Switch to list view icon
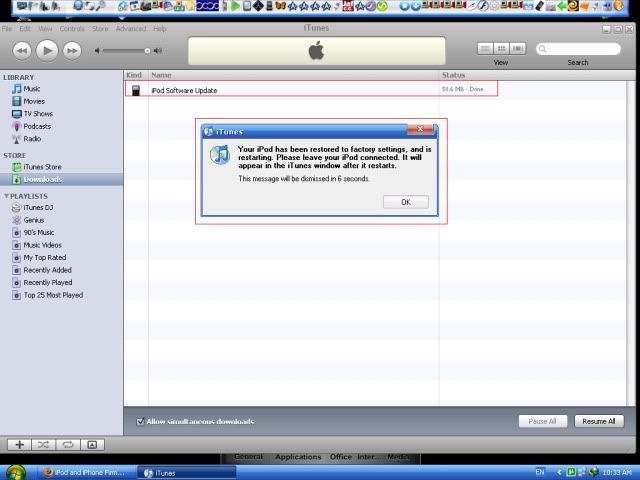Viewport: 640px width, 480px height. (x=486, y=48)
